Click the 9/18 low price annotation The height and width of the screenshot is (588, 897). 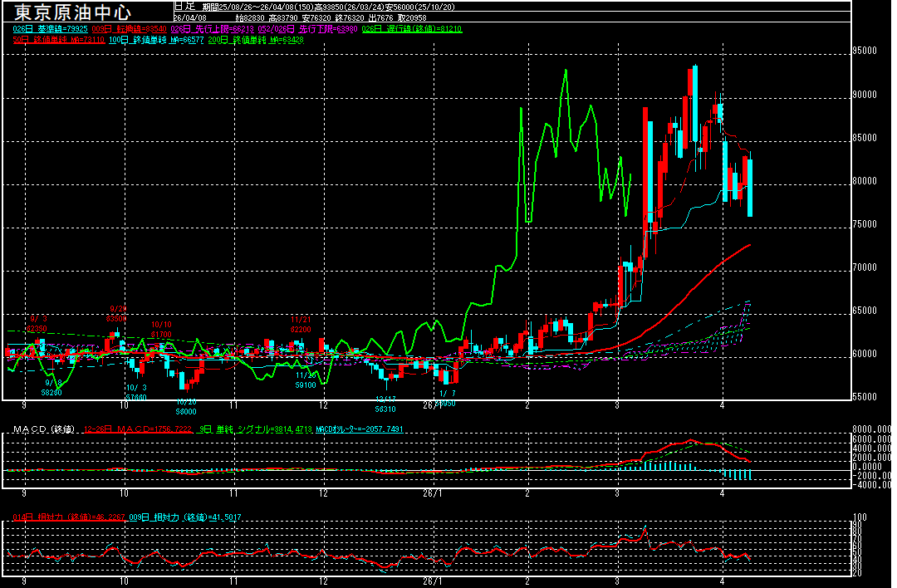[51, 387]
